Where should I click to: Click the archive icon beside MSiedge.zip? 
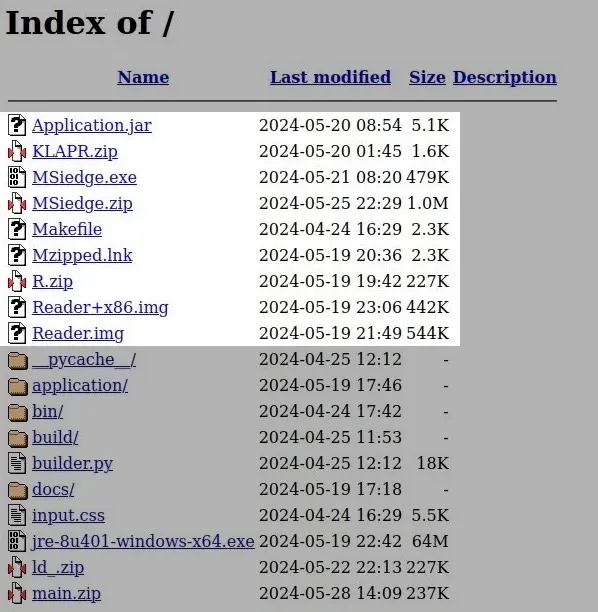point(17,203)
